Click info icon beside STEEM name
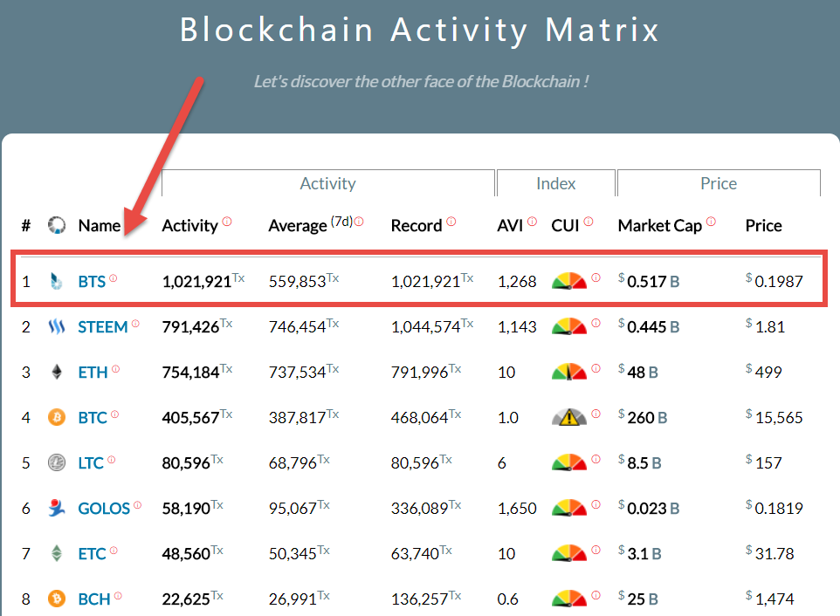The height and width of the screenshot is (616, 840). coord(135,323)
